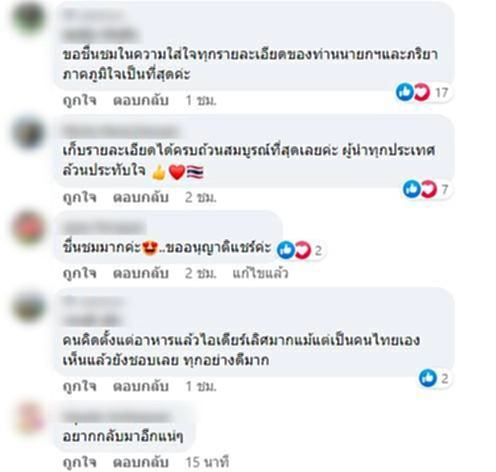Reply to the ผู้นำทุกประเทศ comment
The height and width of the screenshot is (472, 496).
point(141,197)
